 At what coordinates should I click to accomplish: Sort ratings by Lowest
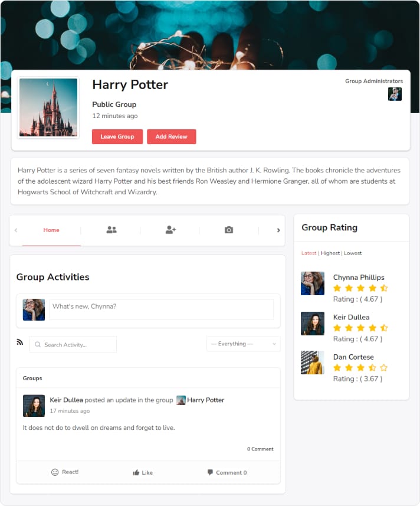(x=353, y=253)
